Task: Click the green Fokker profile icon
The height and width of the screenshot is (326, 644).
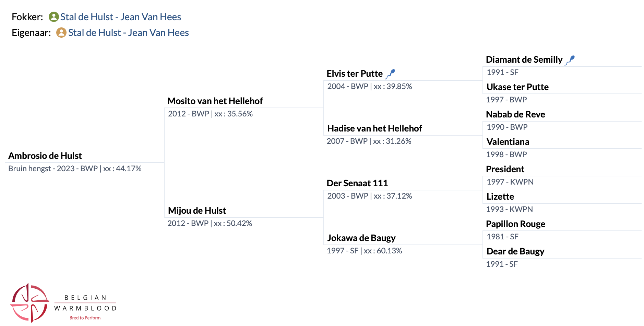Action: 53,17
